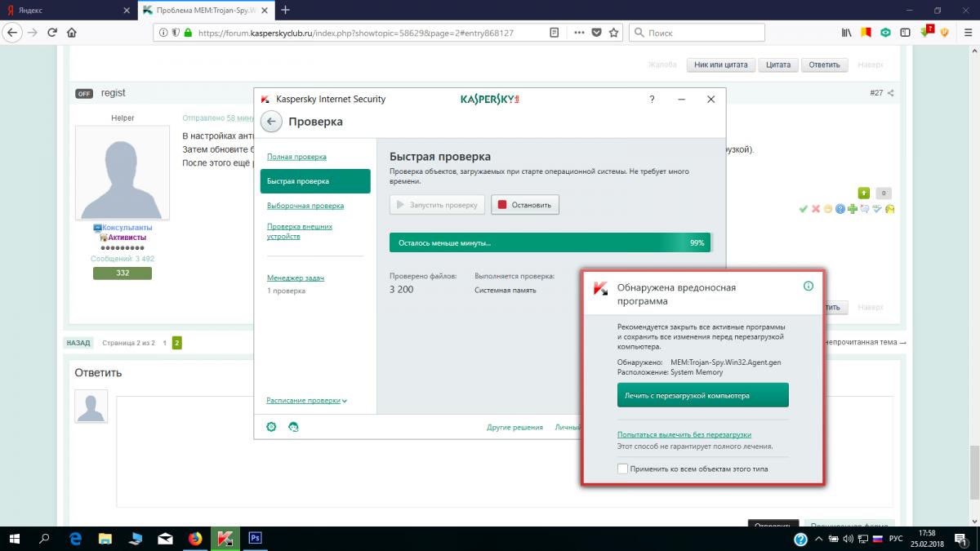Image resolution: width=980 pixels, height=551 pixels.
Task: Click the Firefox home button
Action: tap(73, 33)
